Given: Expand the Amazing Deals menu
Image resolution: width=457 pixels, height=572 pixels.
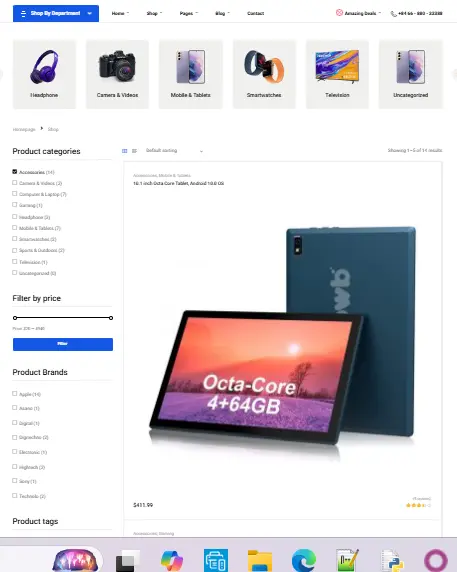Looking at the screenshot, I should coord(358,13).
